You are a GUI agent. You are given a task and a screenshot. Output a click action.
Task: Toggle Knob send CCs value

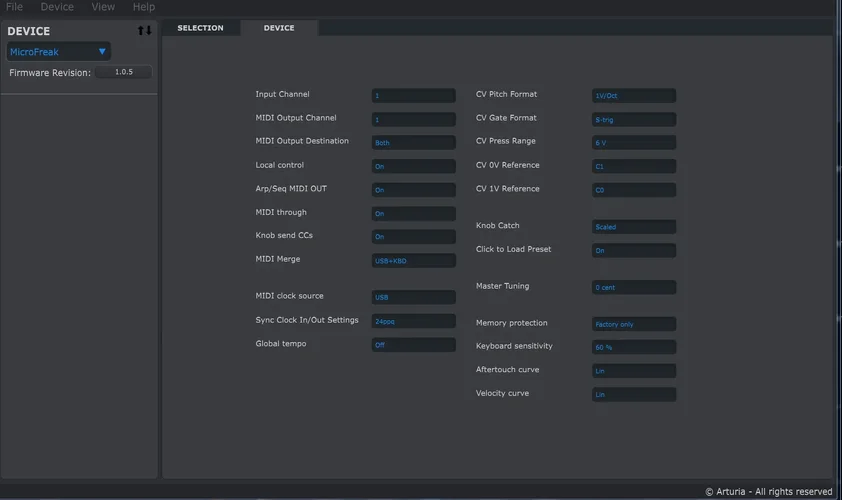(413, 237)
